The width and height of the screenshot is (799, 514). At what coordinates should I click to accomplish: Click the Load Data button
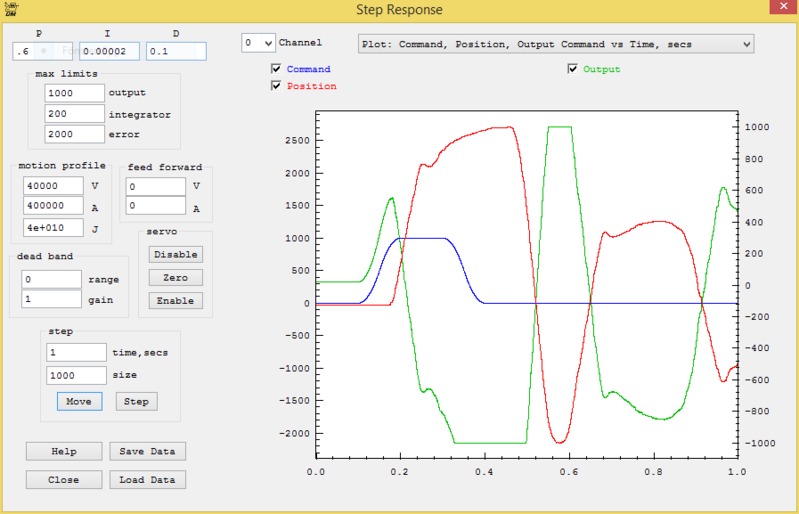(147, 480)
